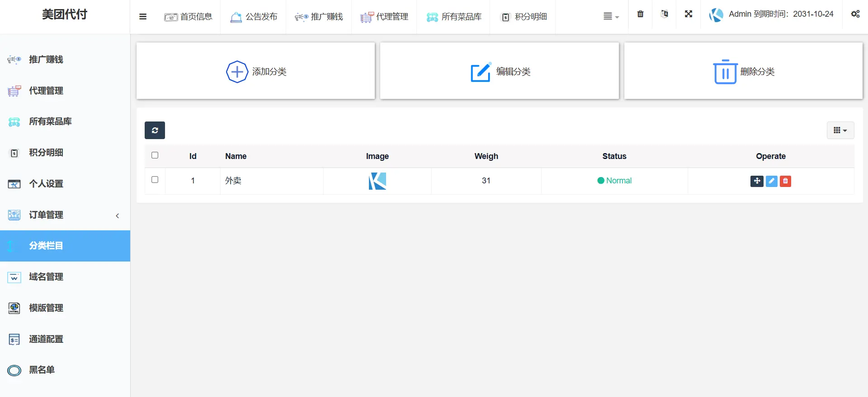868x397 pixels.
Task: Click the drag-sort move icon for 外卖
Action: coord(757,181)
